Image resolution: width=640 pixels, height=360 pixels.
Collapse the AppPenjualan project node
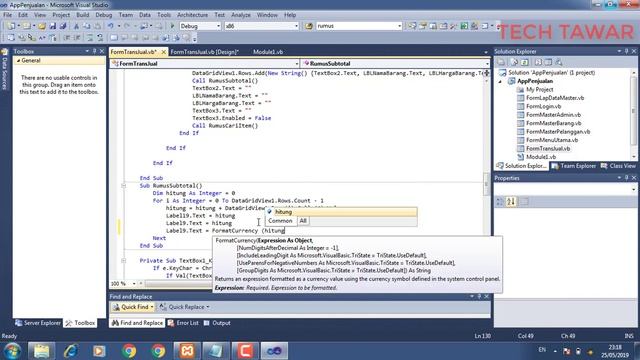(500, 81)
